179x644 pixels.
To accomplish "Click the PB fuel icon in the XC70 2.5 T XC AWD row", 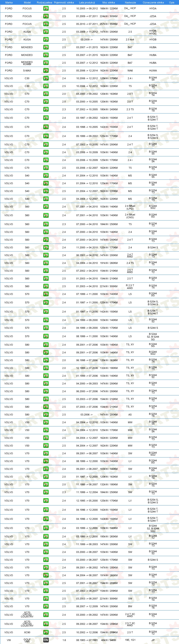I will pos(46,624).
